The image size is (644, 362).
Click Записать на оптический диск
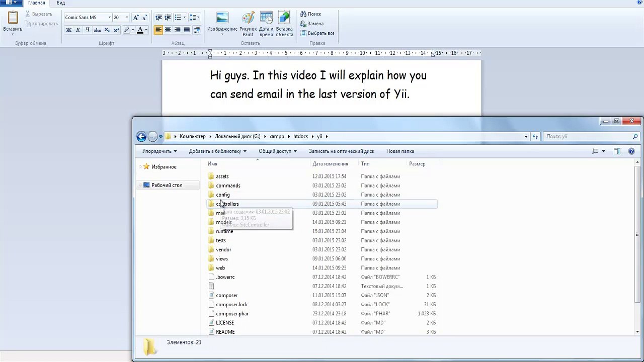(342, 151)
